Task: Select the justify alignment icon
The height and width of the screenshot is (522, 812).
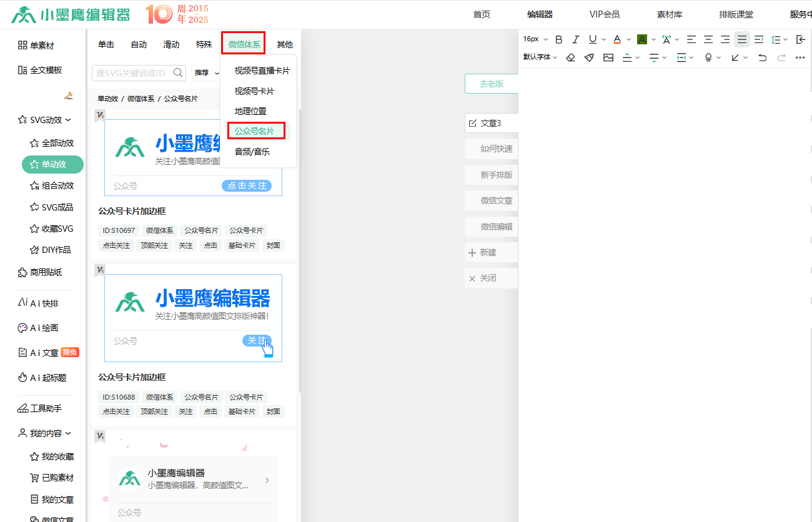Action: click(x=741, y=39)
